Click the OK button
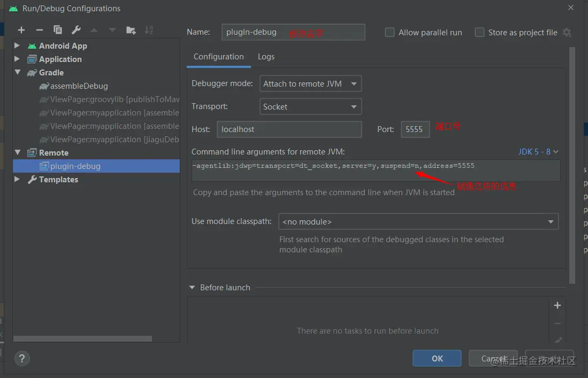The height and width of the screenshot is (378, 588). coord(437,359)
